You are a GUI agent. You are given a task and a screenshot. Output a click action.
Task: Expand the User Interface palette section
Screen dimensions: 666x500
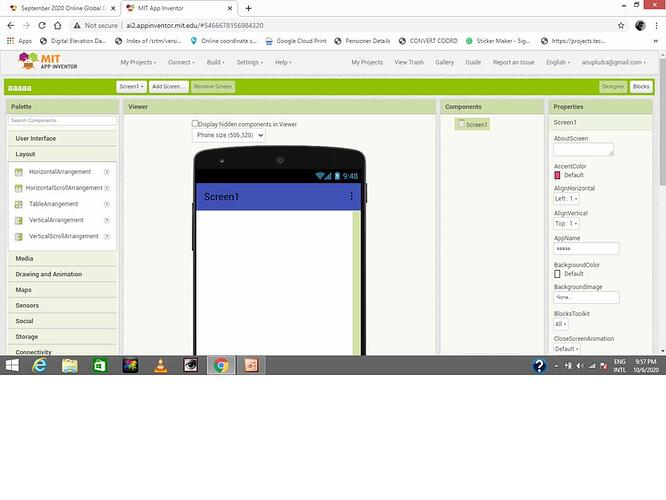point(62,138)
